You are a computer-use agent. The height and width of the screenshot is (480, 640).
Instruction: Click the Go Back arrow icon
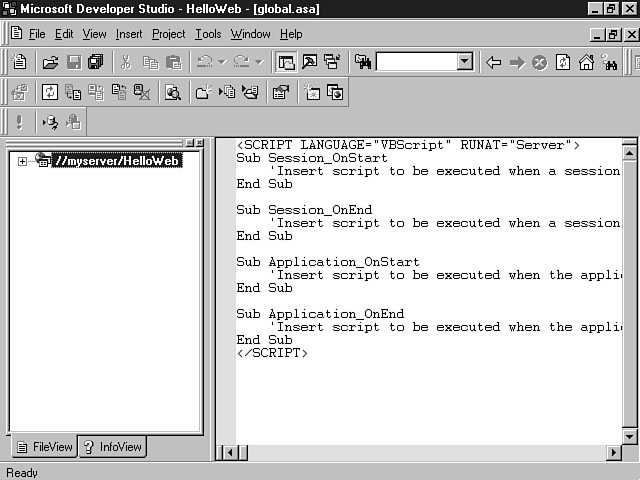tap(493, 62)
